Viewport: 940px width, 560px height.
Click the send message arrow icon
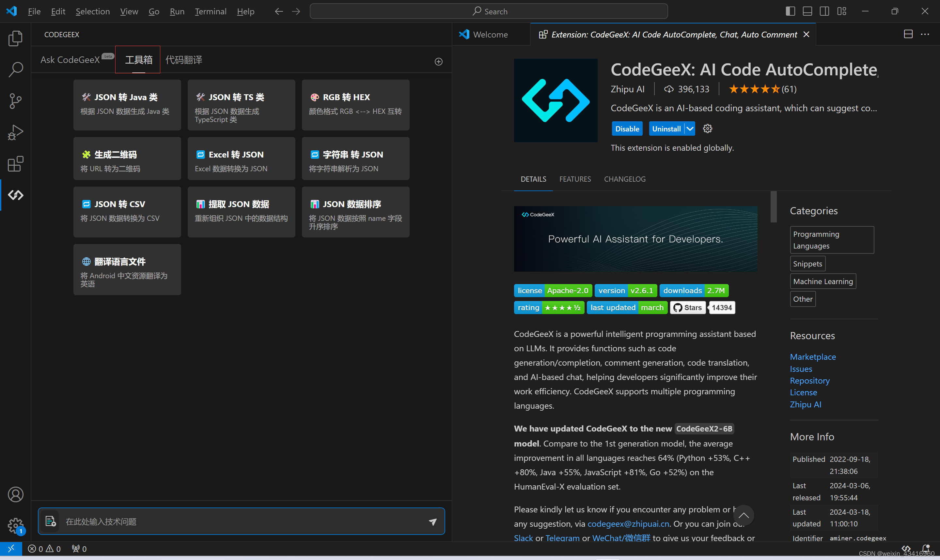click(432, 522)
